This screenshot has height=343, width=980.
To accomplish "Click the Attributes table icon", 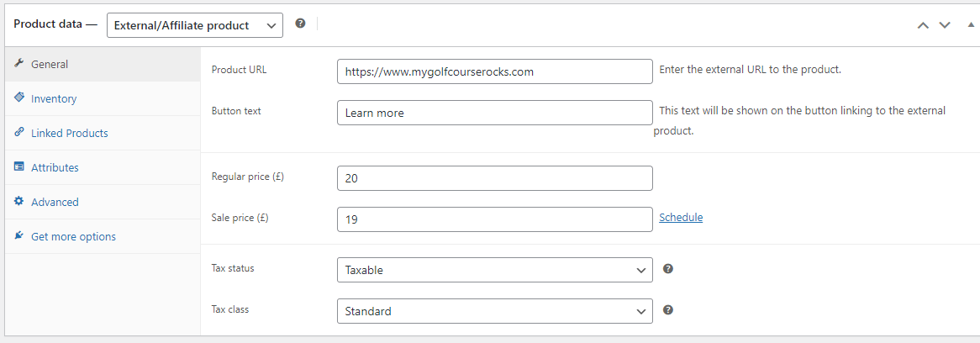I will 18,166.
